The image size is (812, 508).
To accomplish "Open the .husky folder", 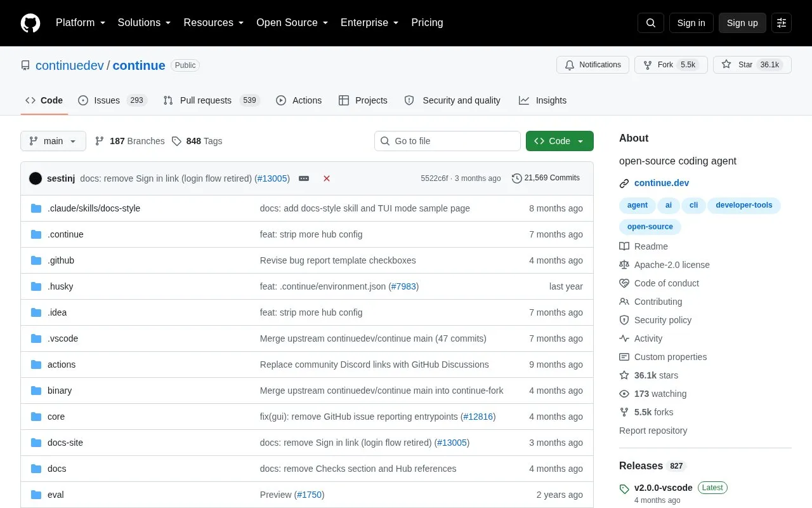I will (x=60, y=286).
